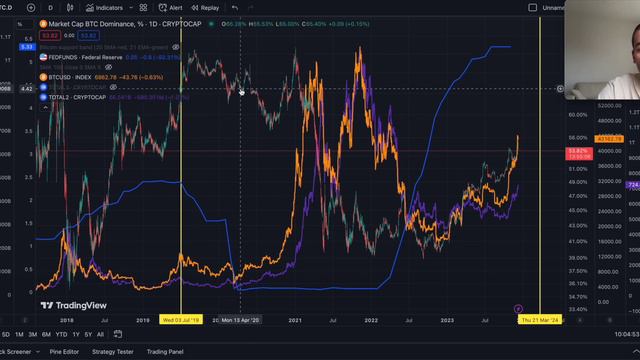The height and width of the screenshot is (360, 640).
Task: Click the add symbol plus icon
Action: point(31,8)
